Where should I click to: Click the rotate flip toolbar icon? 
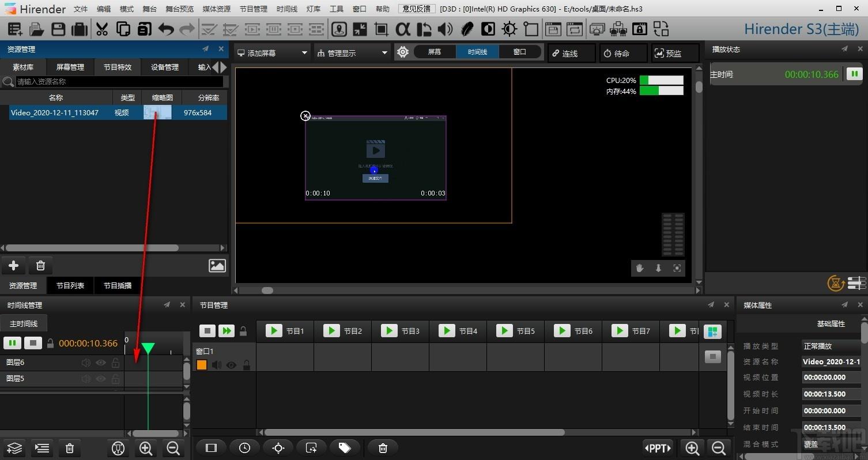click(x=424, y=29)
